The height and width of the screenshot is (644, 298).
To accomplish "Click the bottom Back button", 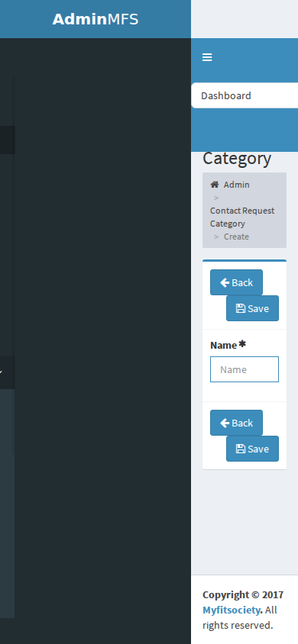I will (x=236, y=423).
